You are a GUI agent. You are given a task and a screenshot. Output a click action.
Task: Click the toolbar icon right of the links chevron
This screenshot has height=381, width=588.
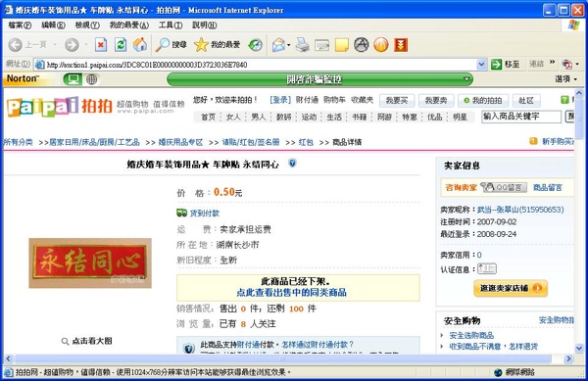coord(567,64)
